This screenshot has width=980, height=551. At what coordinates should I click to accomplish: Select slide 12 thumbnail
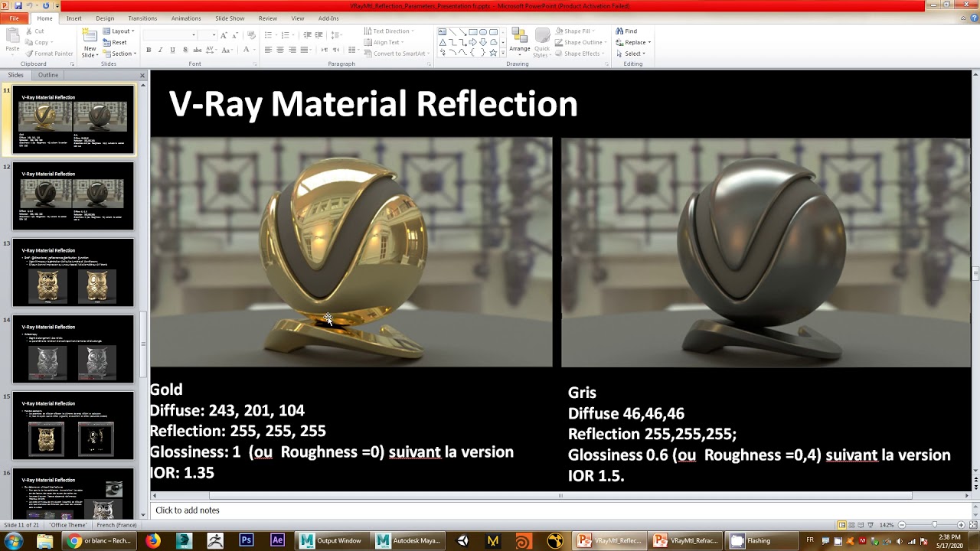pos(73,196)
